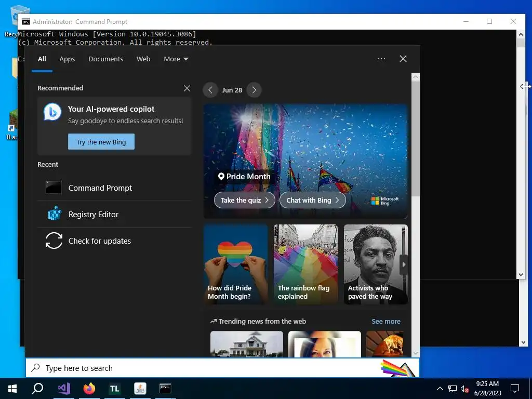Click the Pride Month location label
The image size is (532, 399).
coord(244,177)
